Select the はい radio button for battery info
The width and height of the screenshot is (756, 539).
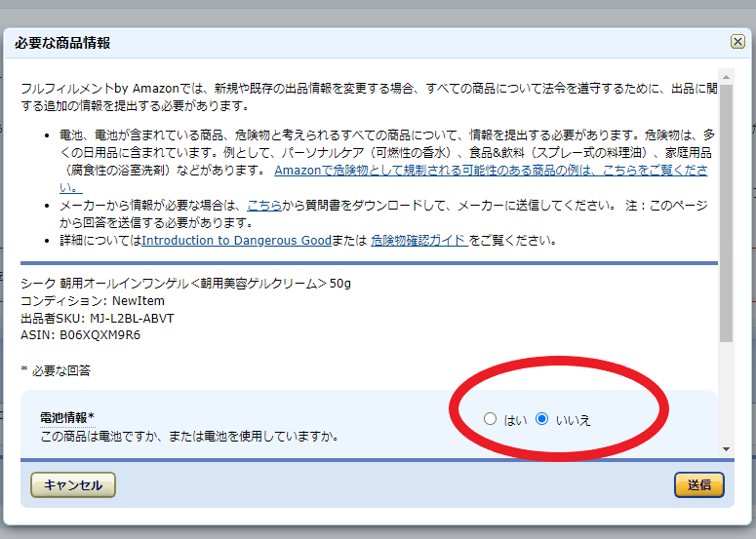click(x=490, y=418)
